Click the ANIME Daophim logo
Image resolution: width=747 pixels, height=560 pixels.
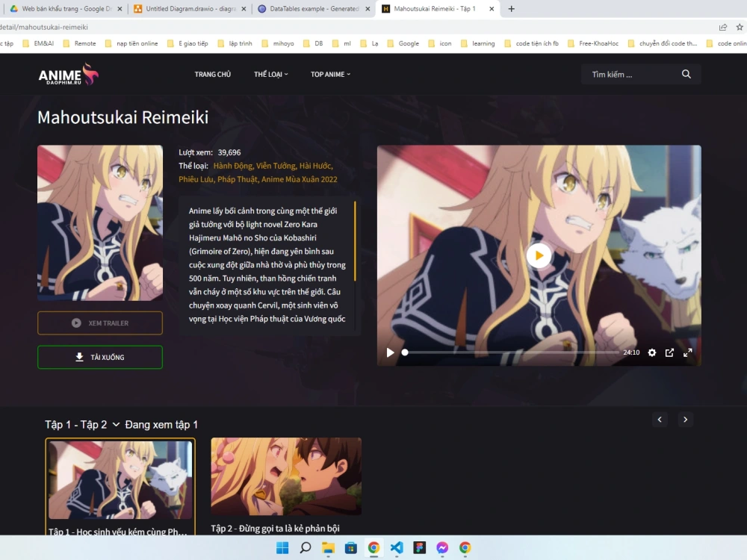68,74
